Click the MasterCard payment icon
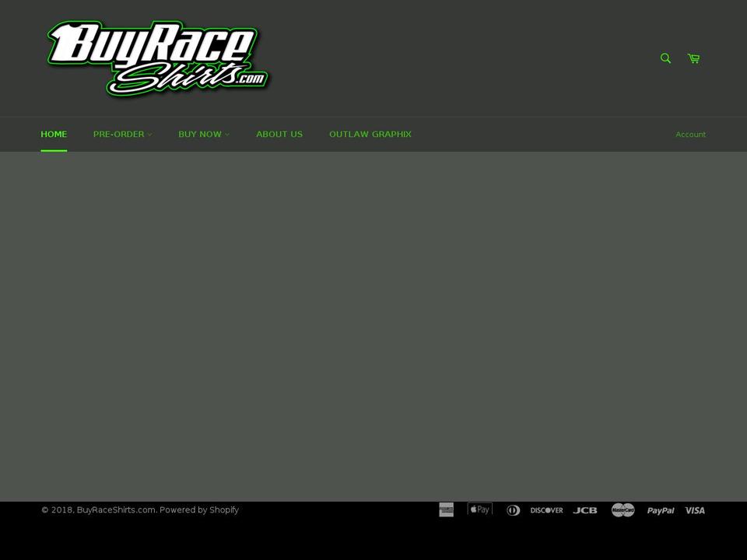The image size is (747, 560). (623, 510)
